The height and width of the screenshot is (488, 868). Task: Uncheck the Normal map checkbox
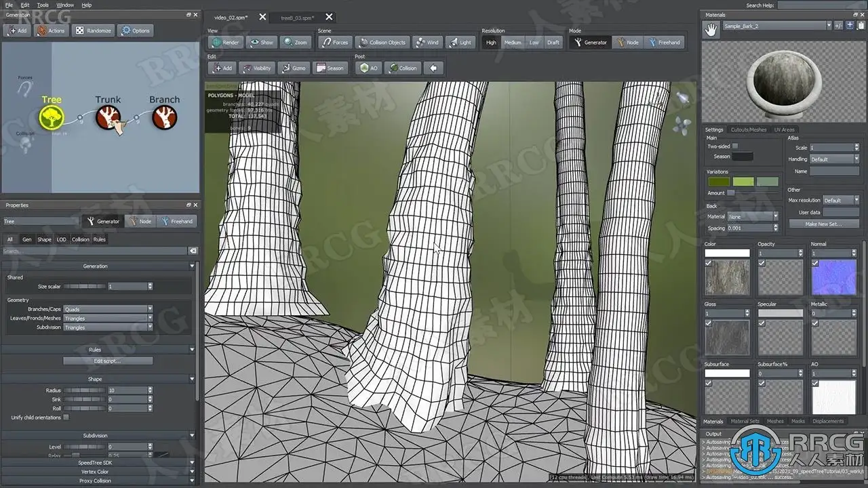tap(815, 263)
